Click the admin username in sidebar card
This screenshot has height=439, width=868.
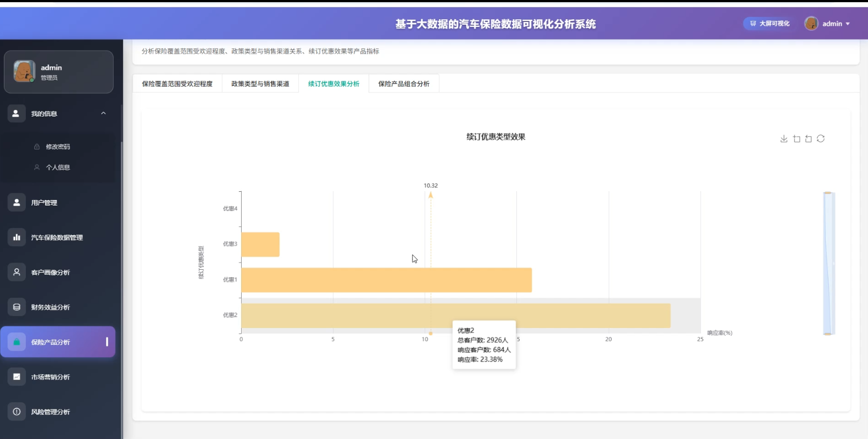pyautogui.click(x=51, y=68)
